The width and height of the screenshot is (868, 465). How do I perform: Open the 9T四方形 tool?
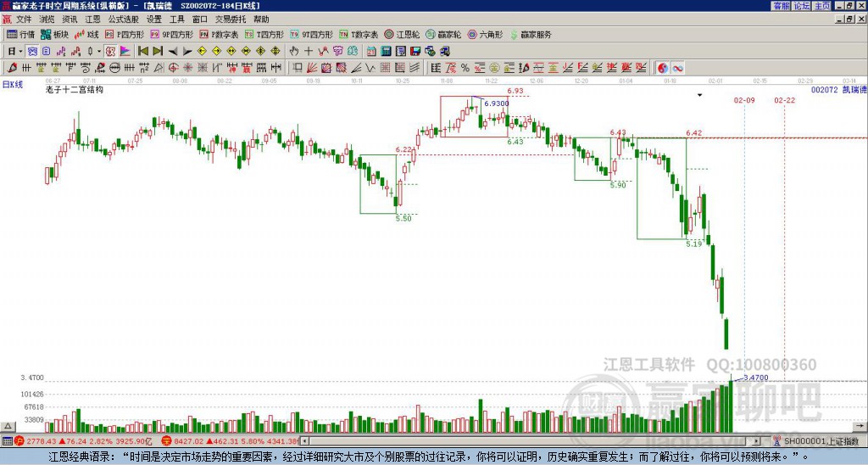[311, 34]
